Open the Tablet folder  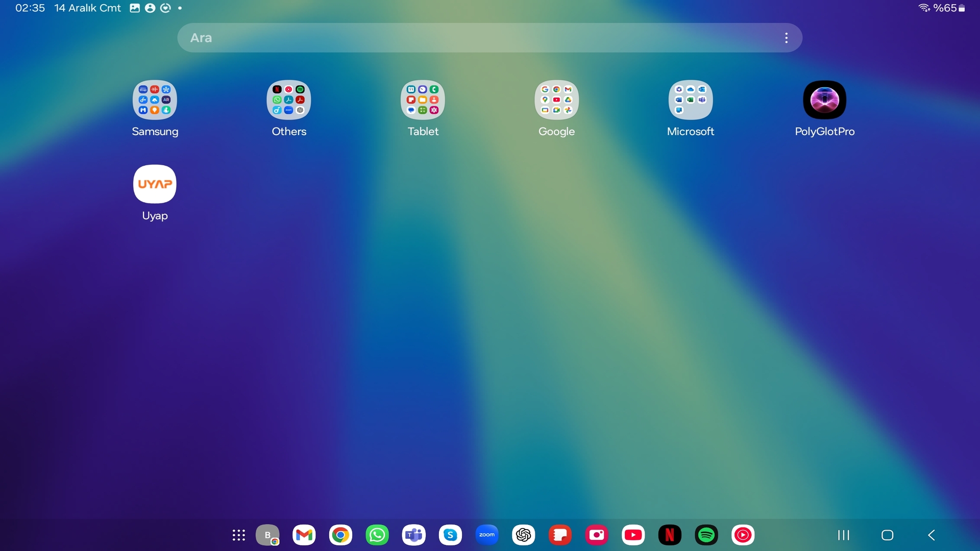click(423, 100)
